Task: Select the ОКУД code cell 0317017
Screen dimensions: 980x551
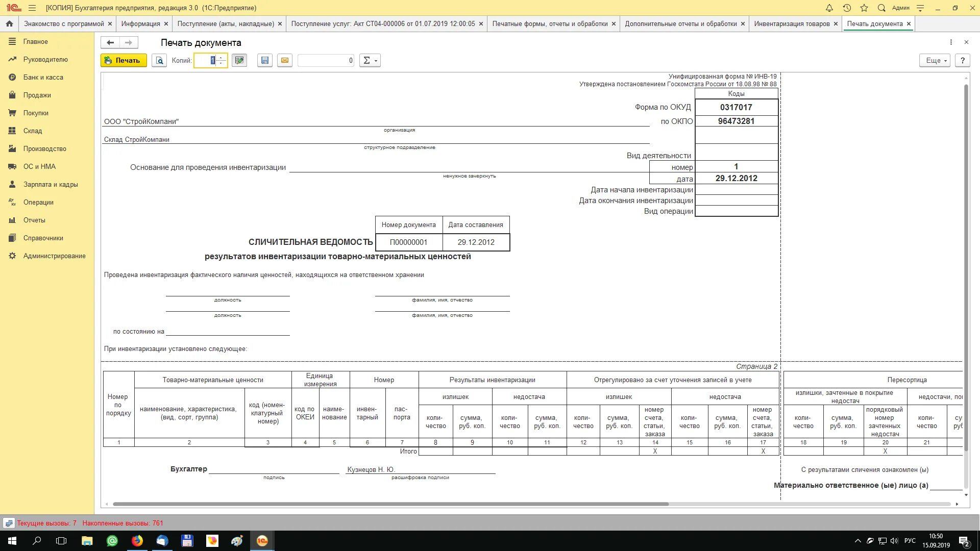Action: 736,107
